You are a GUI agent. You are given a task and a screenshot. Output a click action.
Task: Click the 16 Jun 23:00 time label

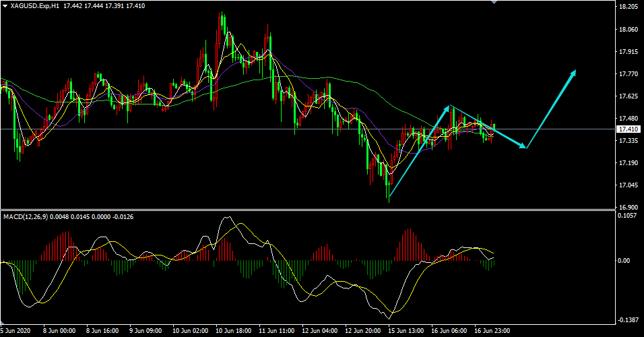[x=494, y=331]
